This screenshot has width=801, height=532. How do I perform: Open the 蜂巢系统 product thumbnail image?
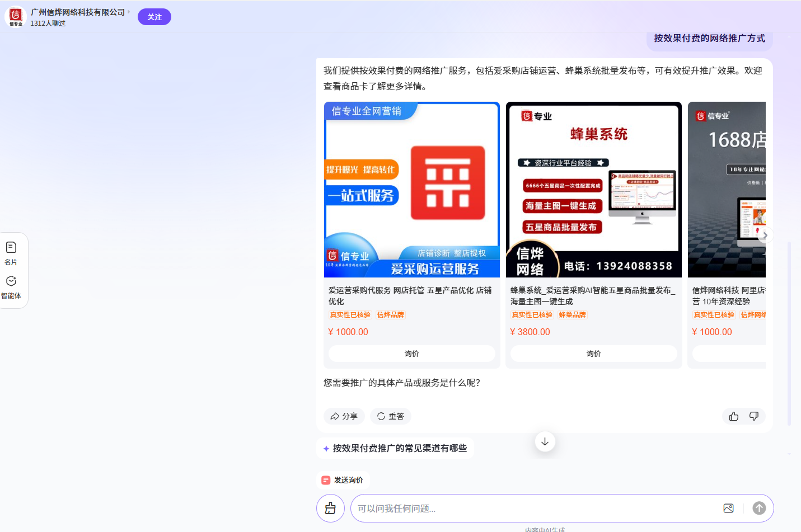pos(593,189)
